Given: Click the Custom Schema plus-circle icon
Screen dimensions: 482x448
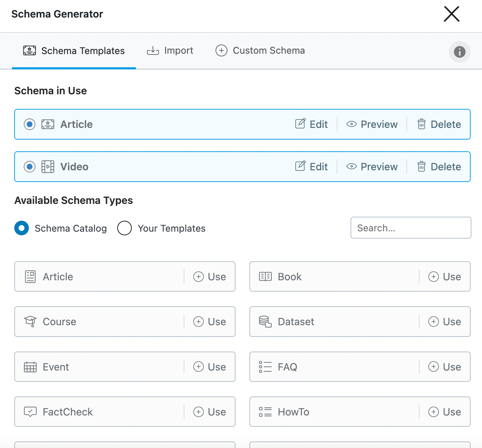Looking at the screenshot, I should [x=221, y=50].
